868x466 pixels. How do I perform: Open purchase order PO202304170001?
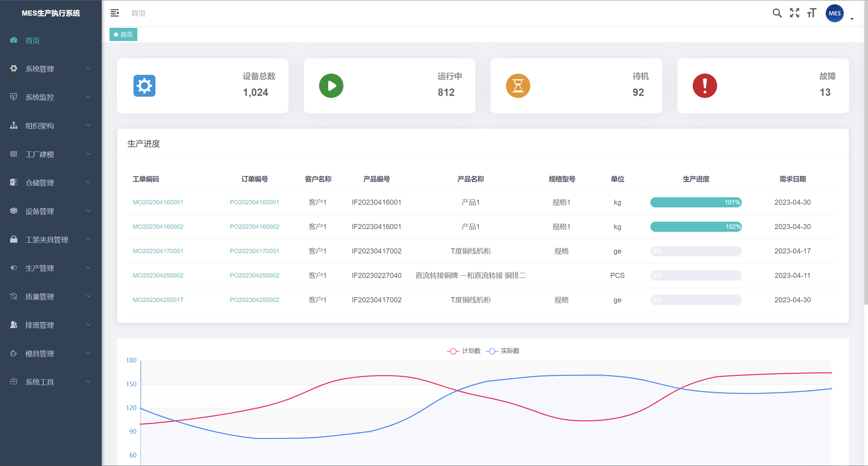click(x=255, y=251)
